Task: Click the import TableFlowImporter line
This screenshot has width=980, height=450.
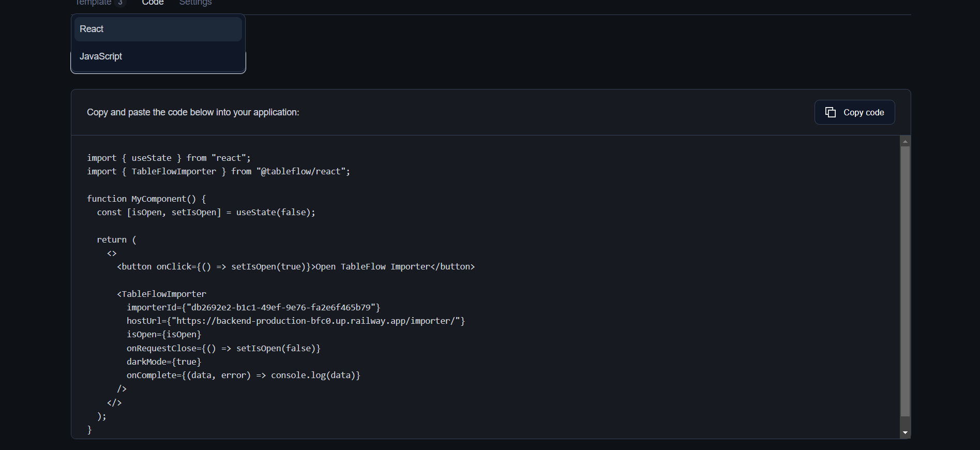Action: tap(218, 171)
